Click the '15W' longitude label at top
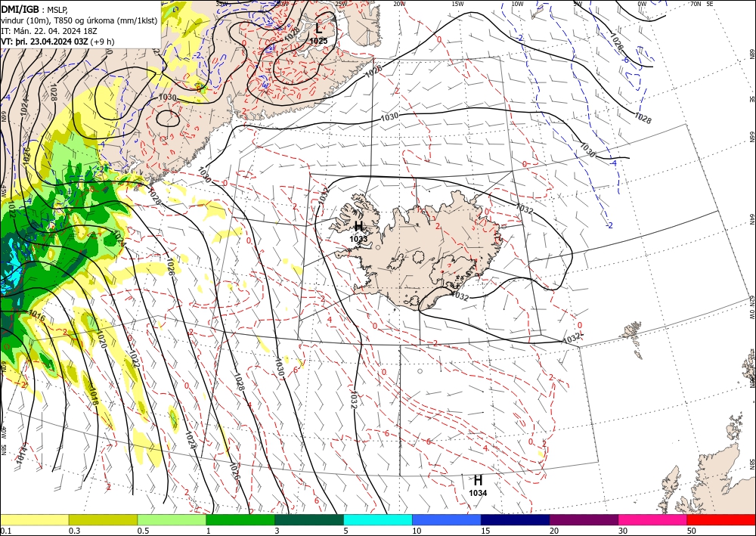This screenshot has width=756, height=536. (x=458, y=4)
